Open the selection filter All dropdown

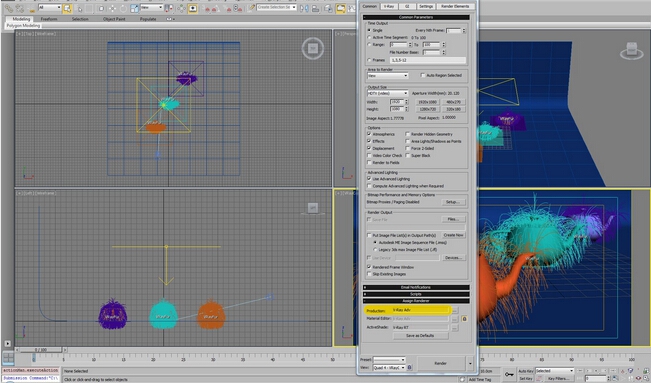click(49, 7)
